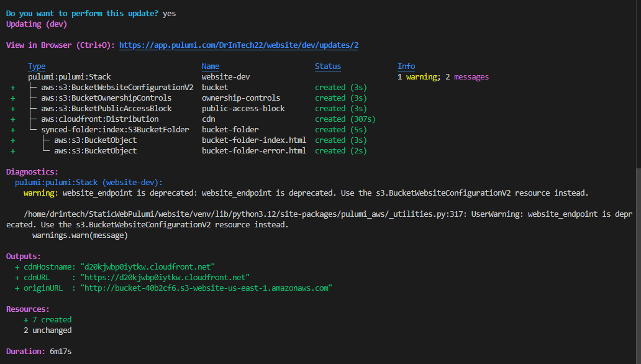641x364 pixels.
Task: Click the Name column header
Action: (x=211, y=66)
